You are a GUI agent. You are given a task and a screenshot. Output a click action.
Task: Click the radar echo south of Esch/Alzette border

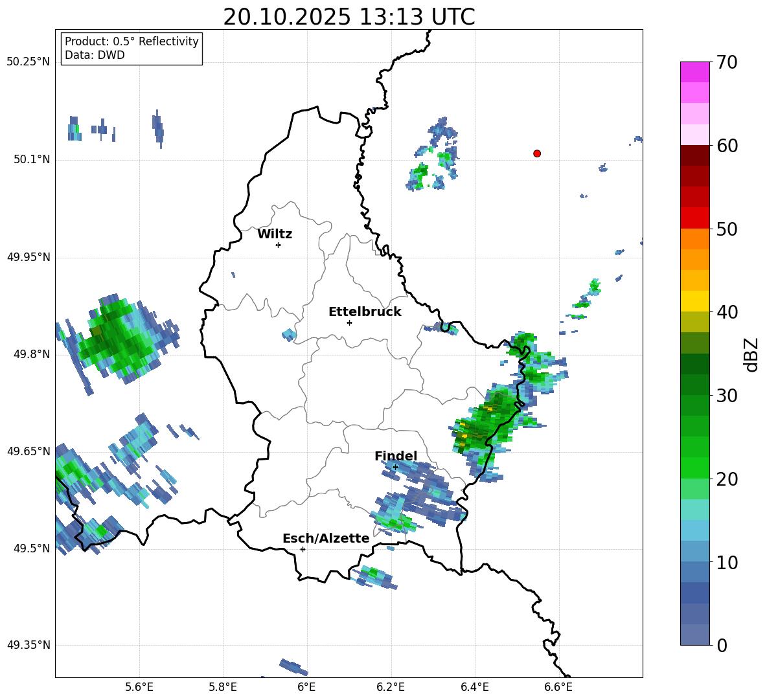tap(374, 576)
